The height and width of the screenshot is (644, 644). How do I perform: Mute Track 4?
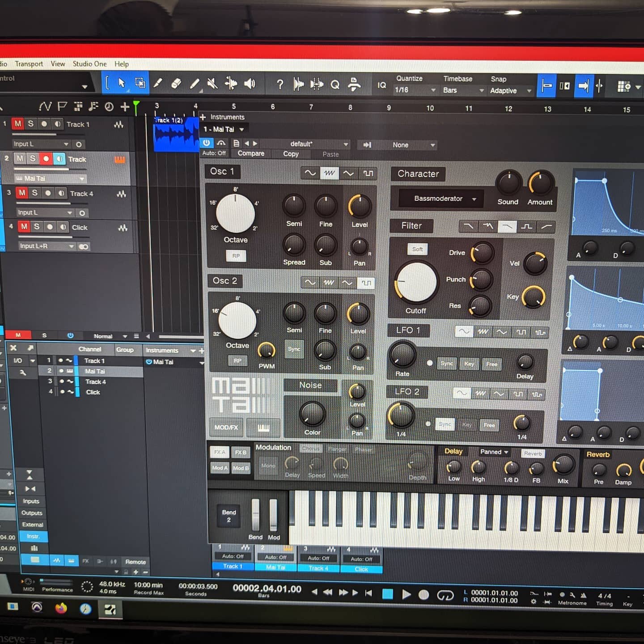22,193
